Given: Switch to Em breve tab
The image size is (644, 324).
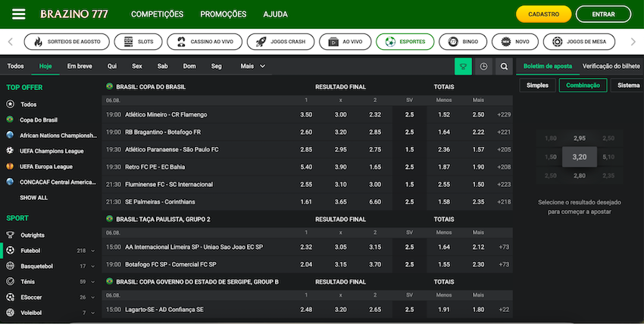Looking at the screenshot, I should (80, 66).
